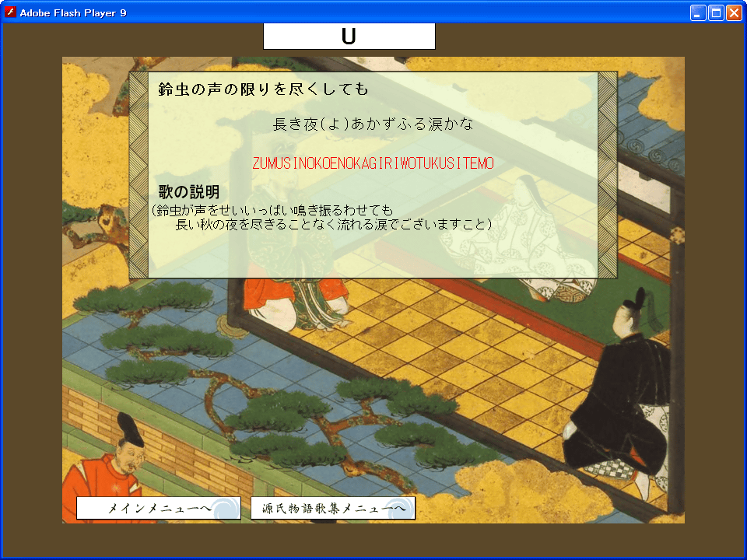Click the Adobe Flash Player 9 title text
The width and height of the screenshot is (747, 560).
73,13
